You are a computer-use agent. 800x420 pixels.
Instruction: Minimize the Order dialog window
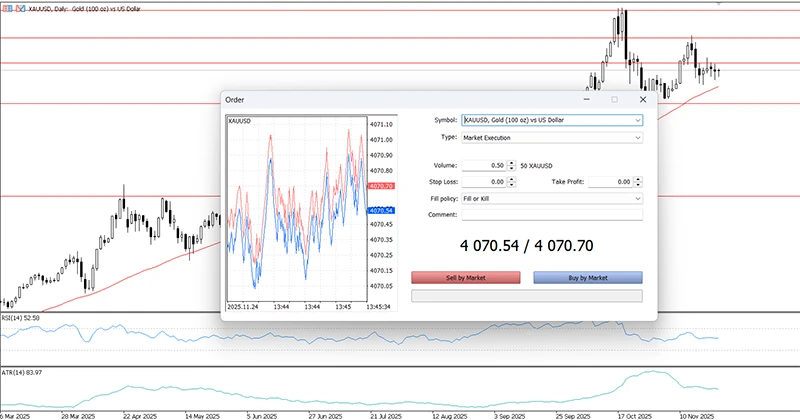586,100
